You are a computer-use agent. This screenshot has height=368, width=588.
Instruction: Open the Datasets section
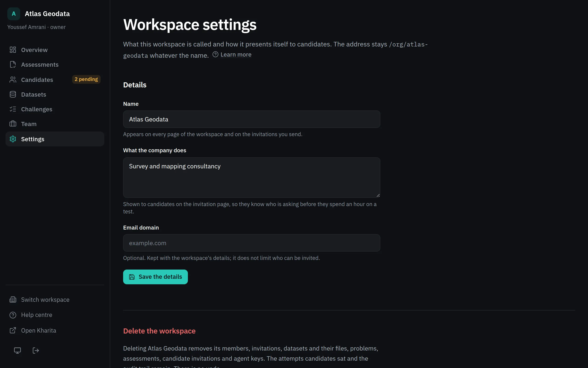pos(55,95)
